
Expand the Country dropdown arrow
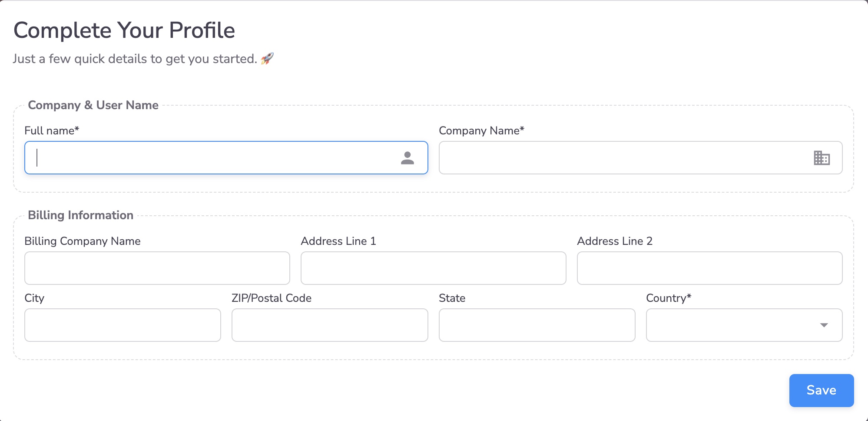click(824, 325)
